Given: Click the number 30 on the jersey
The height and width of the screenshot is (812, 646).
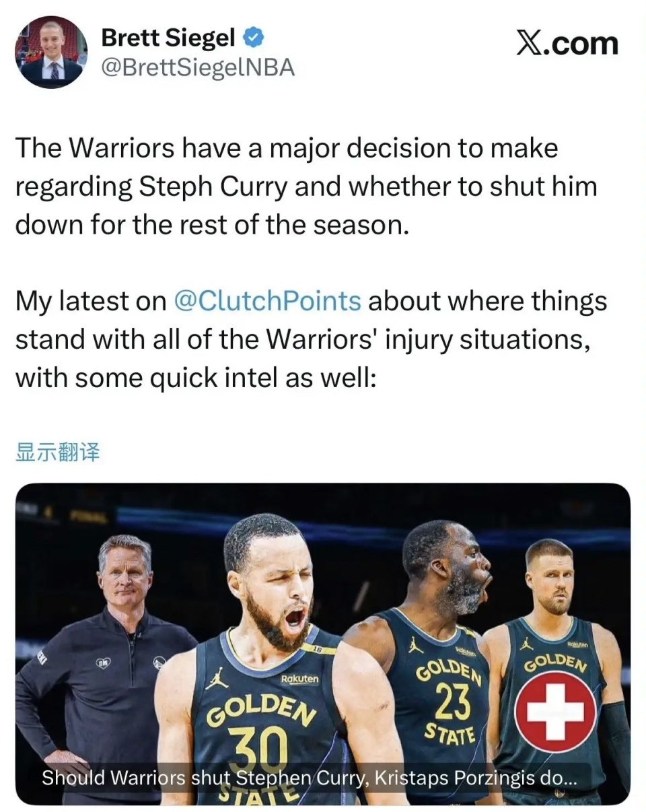Looking at the screenshot, I should click(x=258, y=744).
